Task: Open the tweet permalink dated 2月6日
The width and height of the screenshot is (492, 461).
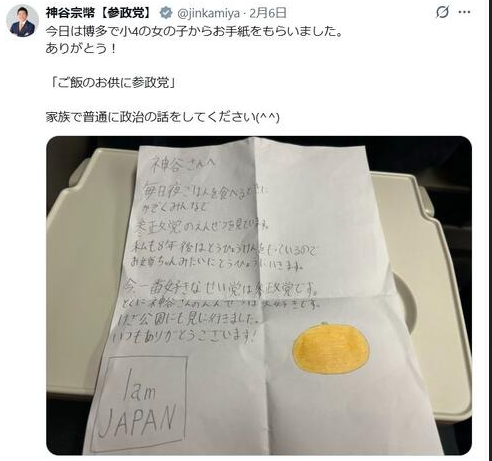Action: pos(268,13)
